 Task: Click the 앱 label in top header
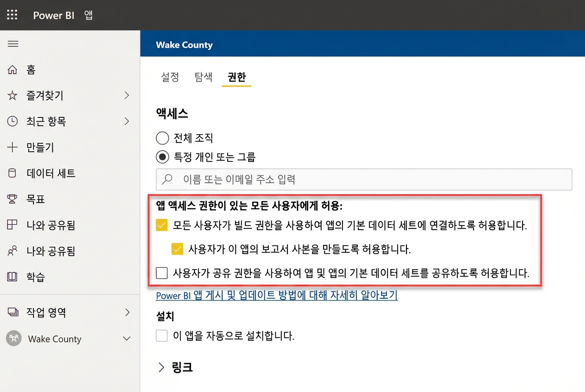click(x=88, y=15)
